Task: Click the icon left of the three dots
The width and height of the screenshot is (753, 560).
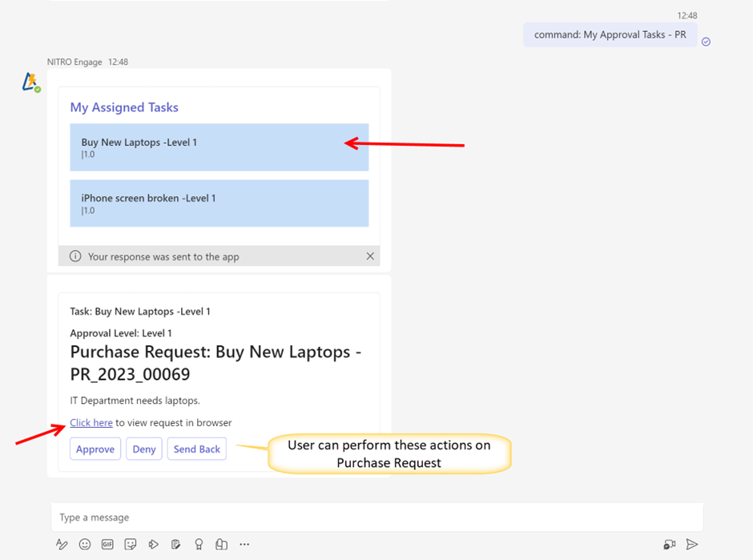Action: (222, 545)
